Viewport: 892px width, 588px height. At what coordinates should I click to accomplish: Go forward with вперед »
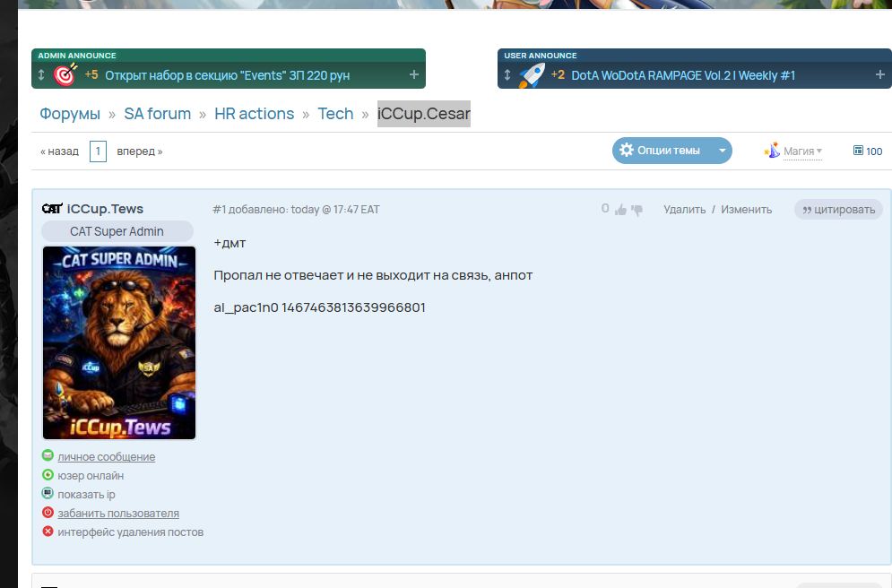click(x=140, y=151)
